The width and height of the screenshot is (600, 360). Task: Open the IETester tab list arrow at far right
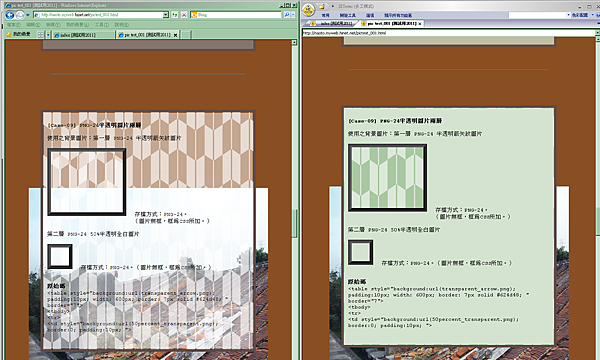click(x=598, y=23)
